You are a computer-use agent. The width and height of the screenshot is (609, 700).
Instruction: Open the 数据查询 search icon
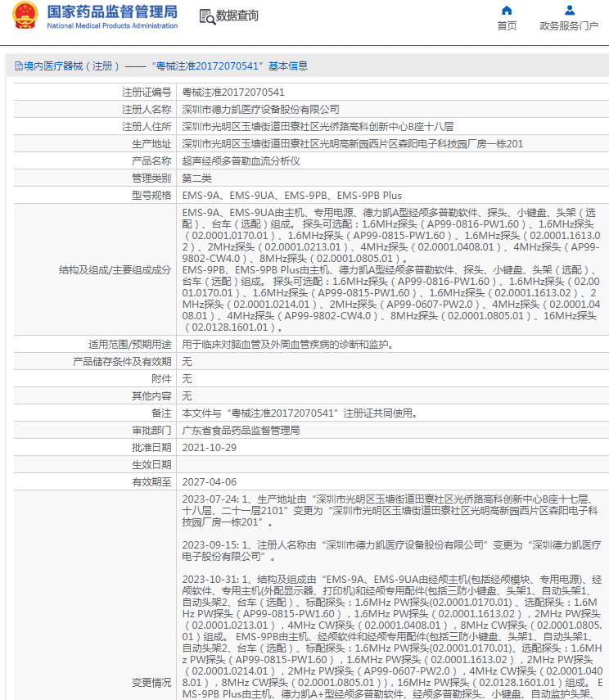[207, 16]
